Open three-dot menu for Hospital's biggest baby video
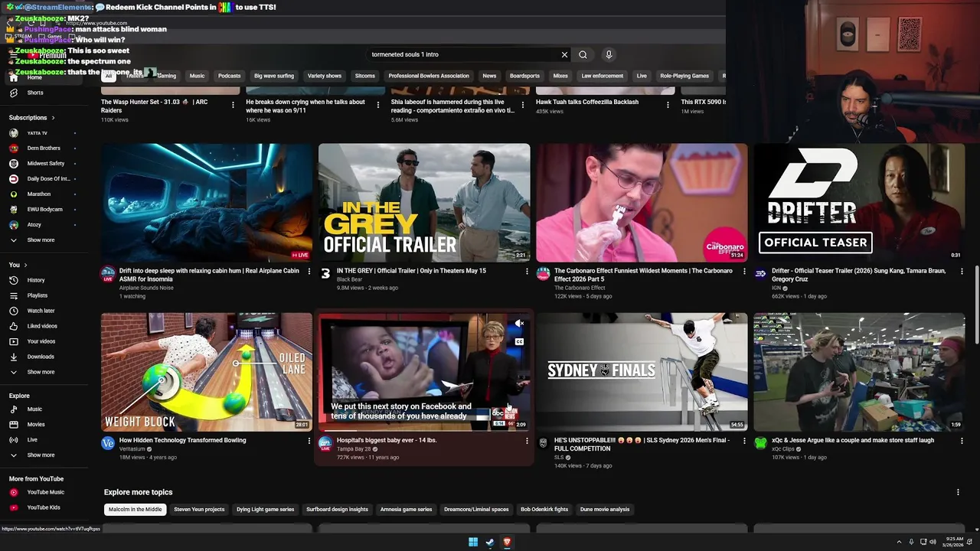The height and width of the screenshot is (551, 980). pos(527,441)
